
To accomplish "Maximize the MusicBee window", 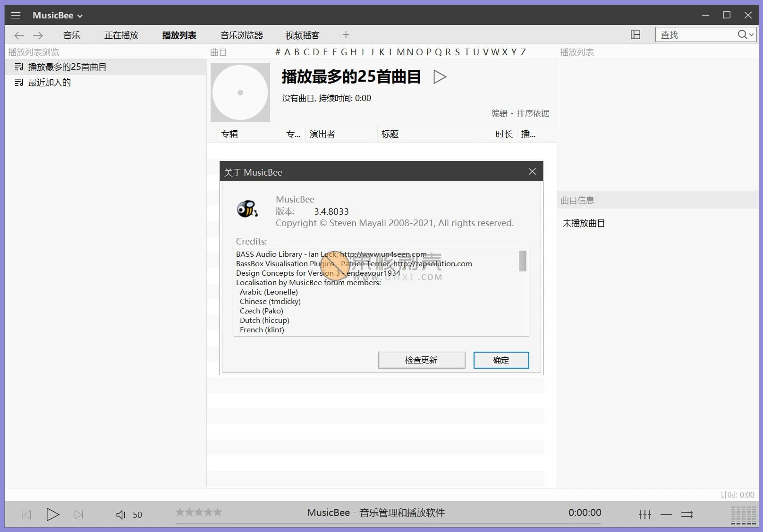I will [727, 15].
